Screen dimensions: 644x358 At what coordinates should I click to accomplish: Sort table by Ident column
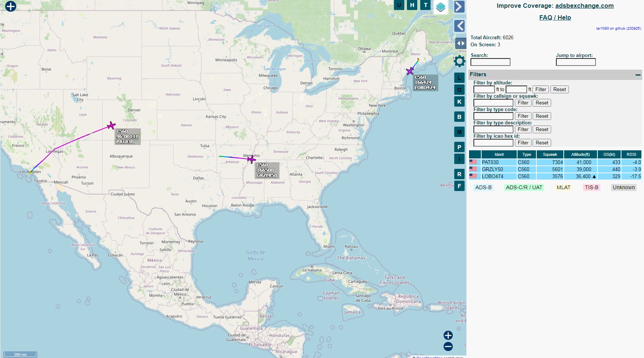[x=499, y=154]
